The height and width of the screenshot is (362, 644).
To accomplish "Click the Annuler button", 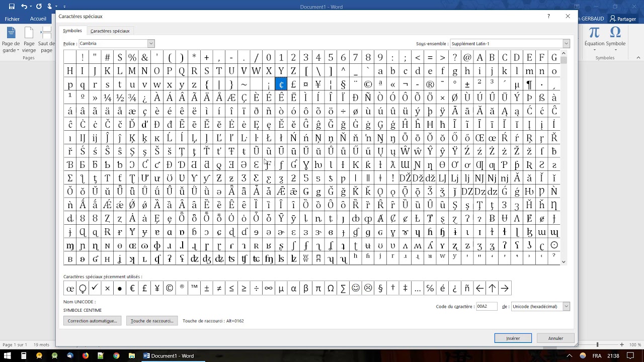I will (x=555, y=338).
